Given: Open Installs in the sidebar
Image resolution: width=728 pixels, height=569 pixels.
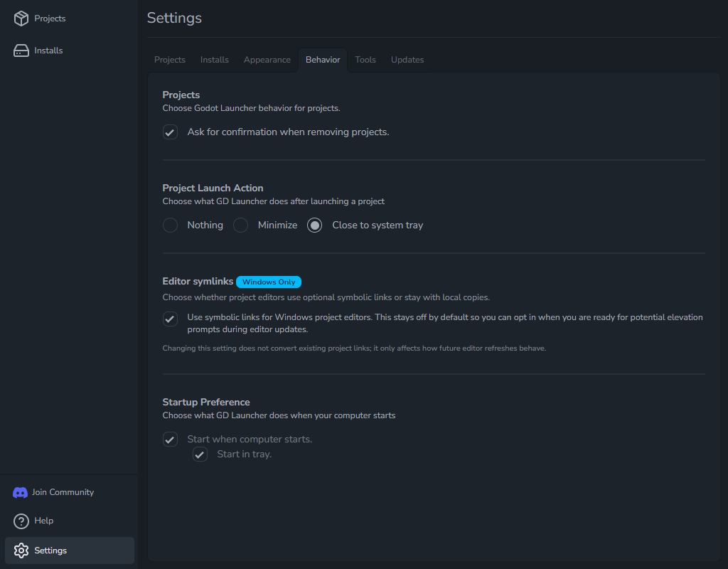Looking at the screenshot, I should click(x=70, y=50).
